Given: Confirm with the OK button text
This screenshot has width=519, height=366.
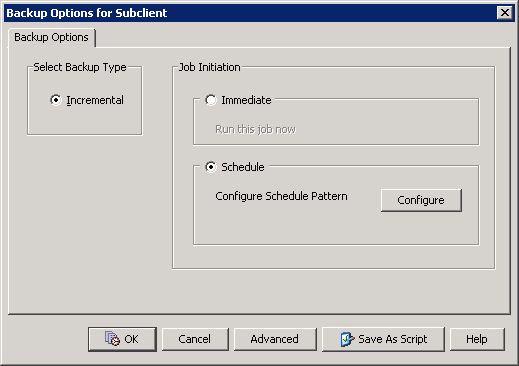Looking at the screenshot, I should [131, 339].
